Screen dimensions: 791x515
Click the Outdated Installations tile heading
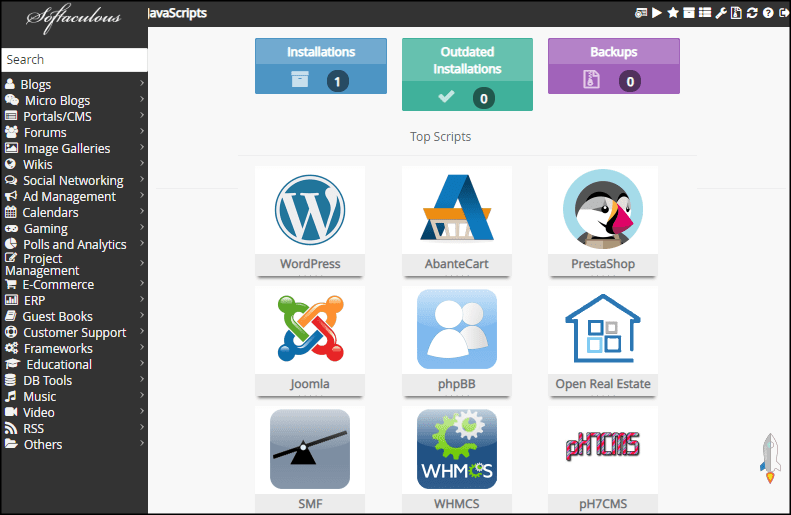[467, 61]
